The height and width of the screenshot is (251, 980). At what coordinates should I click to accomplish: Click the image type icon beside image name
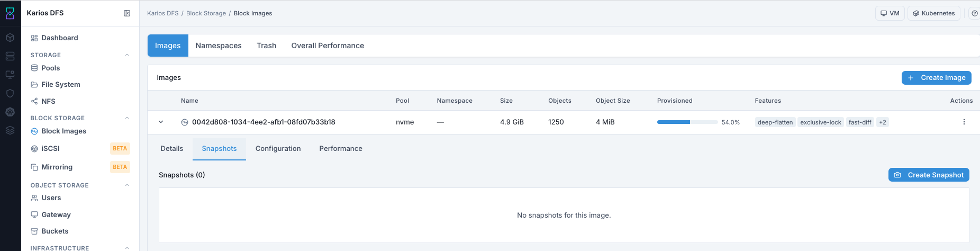185,122
